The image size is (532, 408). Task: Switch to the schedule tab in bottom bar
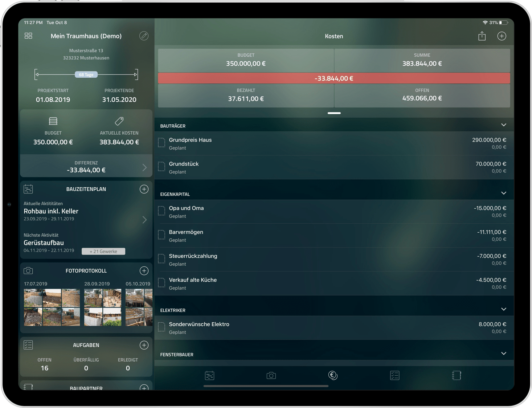[x=209, y=375]
